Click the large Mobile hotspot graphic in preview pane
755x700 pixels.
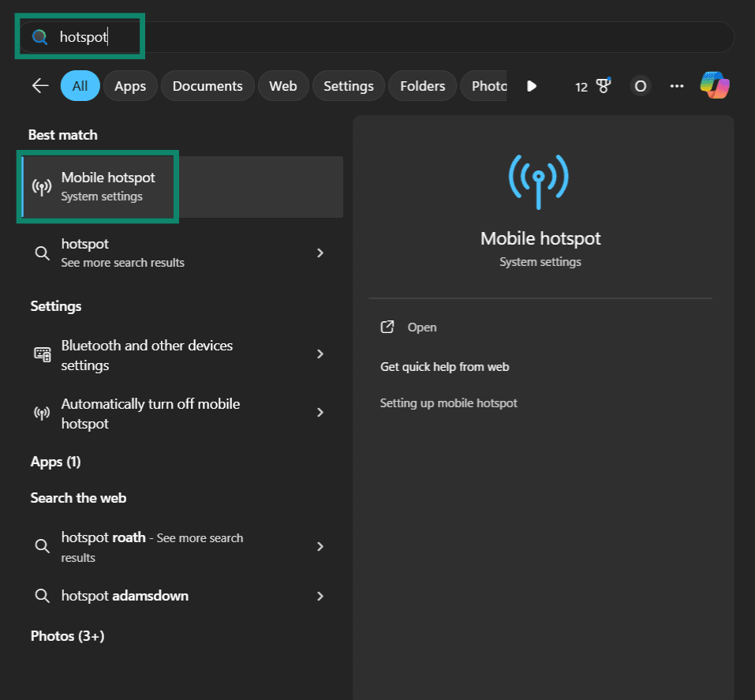[x=540, y=182]
